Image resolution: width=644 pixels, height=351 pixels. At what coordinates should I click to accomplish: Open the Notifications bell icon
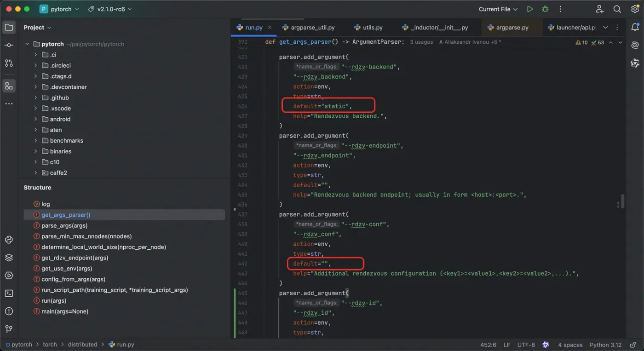[x=635, y=28]
